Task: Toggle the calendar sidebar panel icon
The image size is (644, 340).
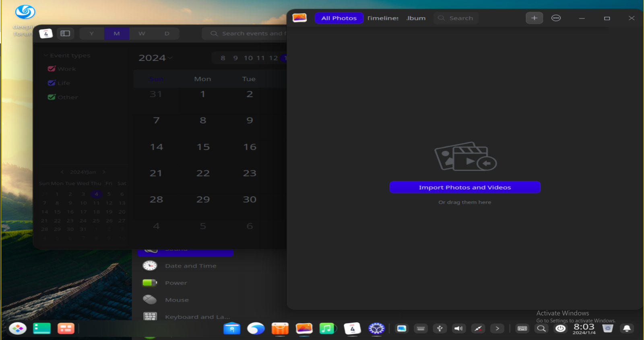Action: pyautogui.click(x=65, y=33)
